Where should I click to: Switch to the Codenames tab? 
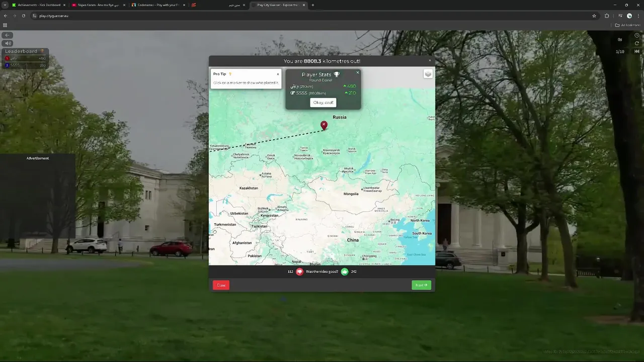click(x=158, y=5)
